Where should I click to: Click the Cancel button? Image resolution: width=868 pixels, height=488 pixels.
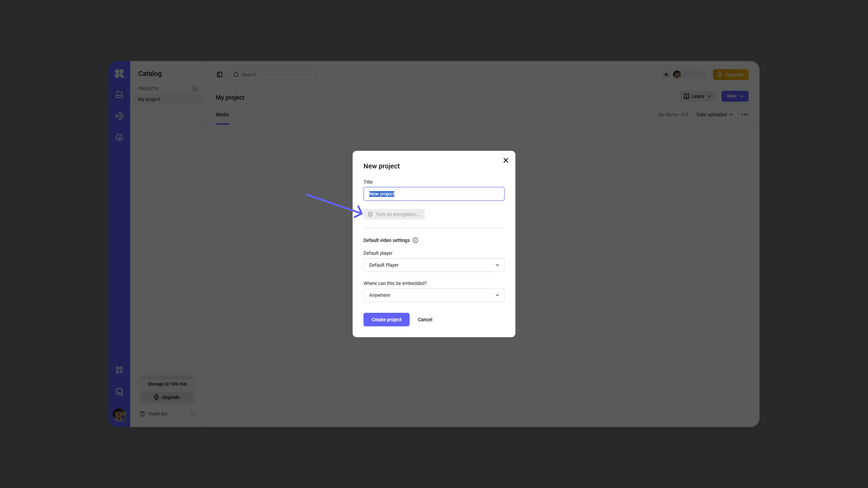[425, 320]
